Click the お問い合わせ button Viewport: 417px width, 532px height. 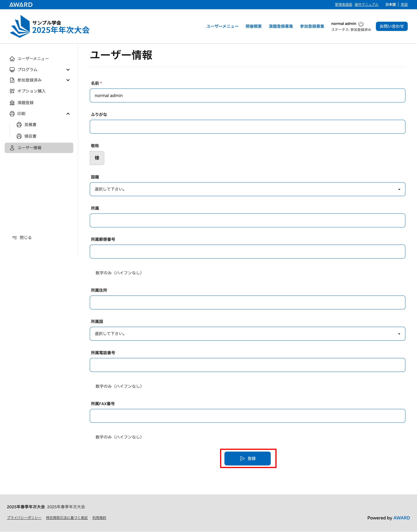tap(392, 26)
